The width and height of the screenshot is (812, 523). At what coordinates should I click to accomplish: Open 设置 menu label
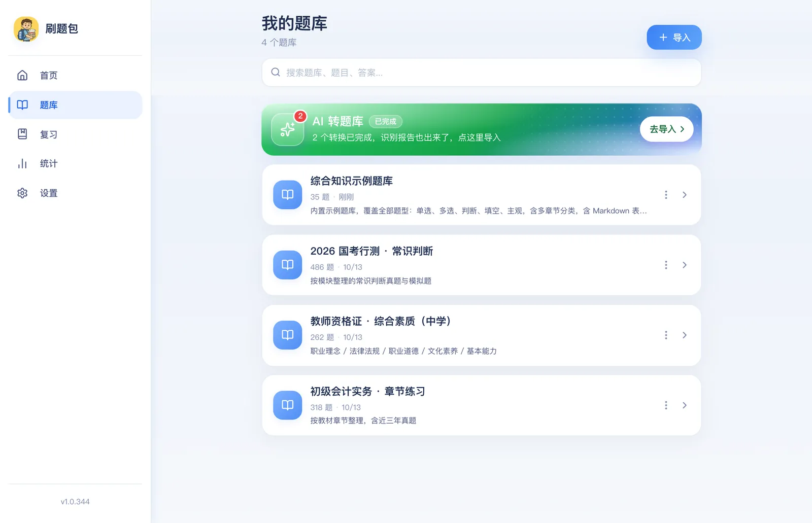click(49, 193)
